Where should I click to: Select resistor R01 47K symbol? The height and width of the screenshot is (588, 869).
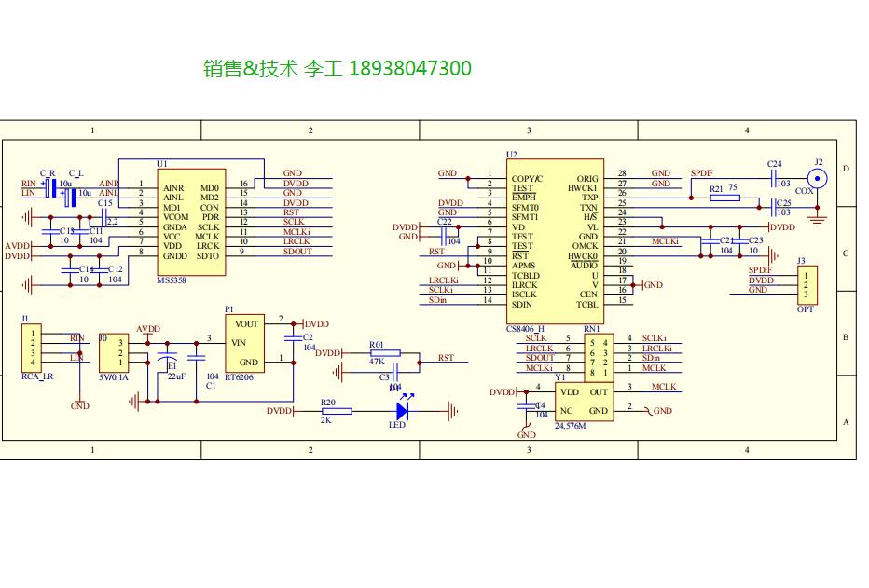point(385,352)
